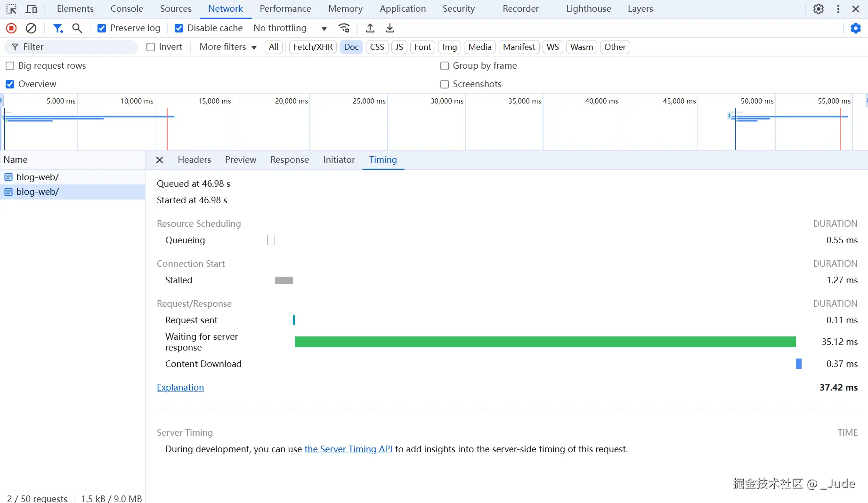
Task: Enable Group by frame
Action: pyautogui.click(x=445, y=66)
